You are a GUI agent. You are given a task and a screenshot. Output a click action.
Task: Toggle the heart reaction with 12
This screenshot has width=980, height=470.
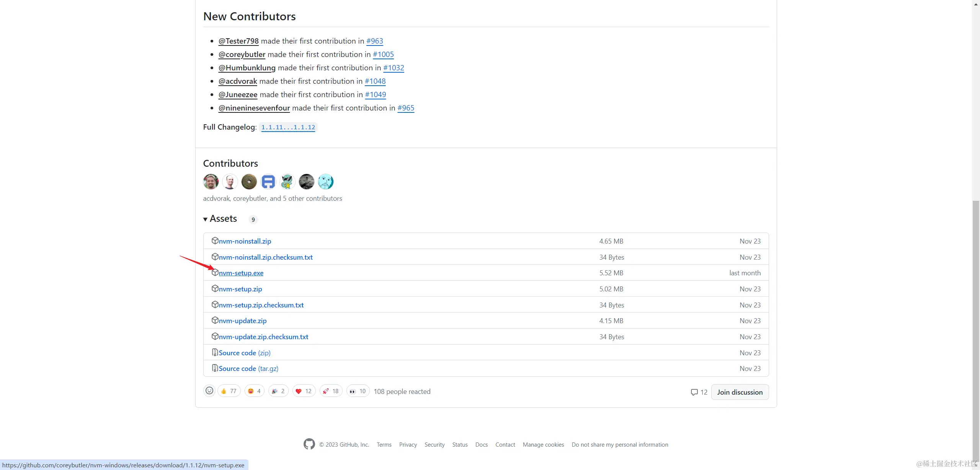click(x=304, y=391)
